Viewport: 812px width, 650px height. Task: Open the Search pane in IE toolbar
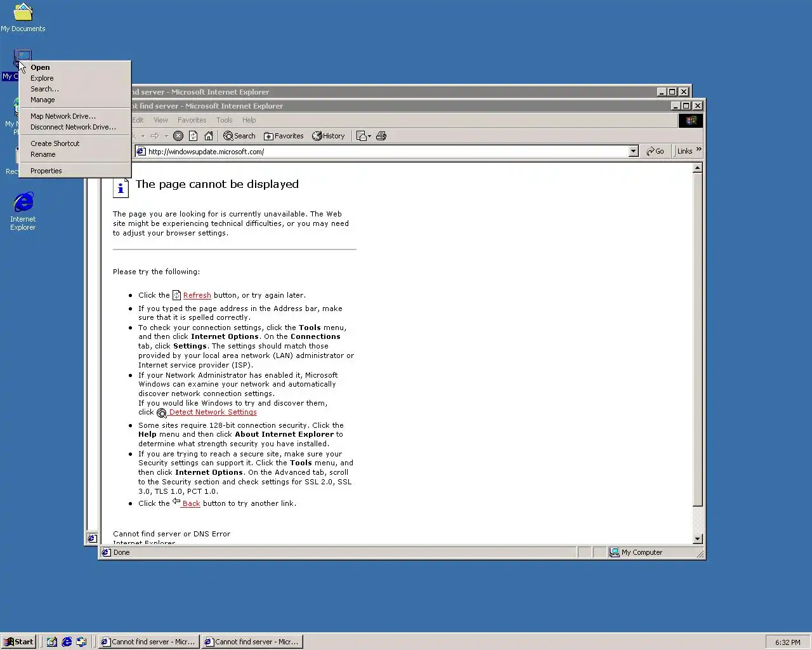click(239, 136)
